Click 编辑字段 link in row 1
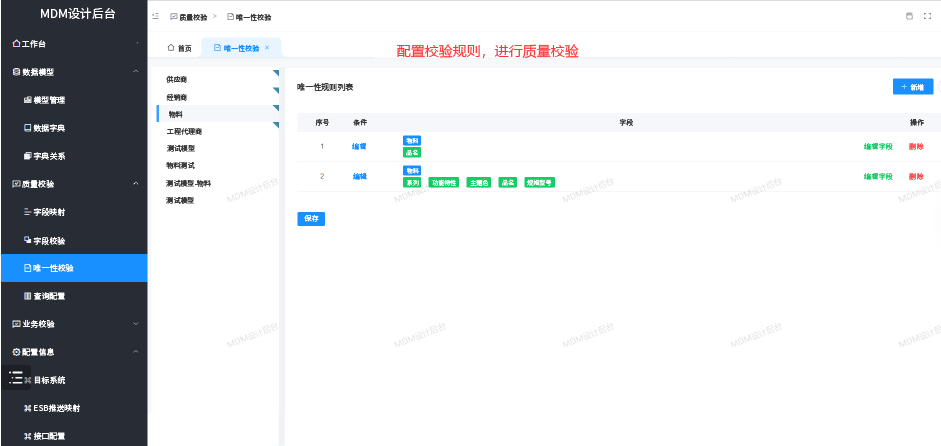 (x=877, y=147)
